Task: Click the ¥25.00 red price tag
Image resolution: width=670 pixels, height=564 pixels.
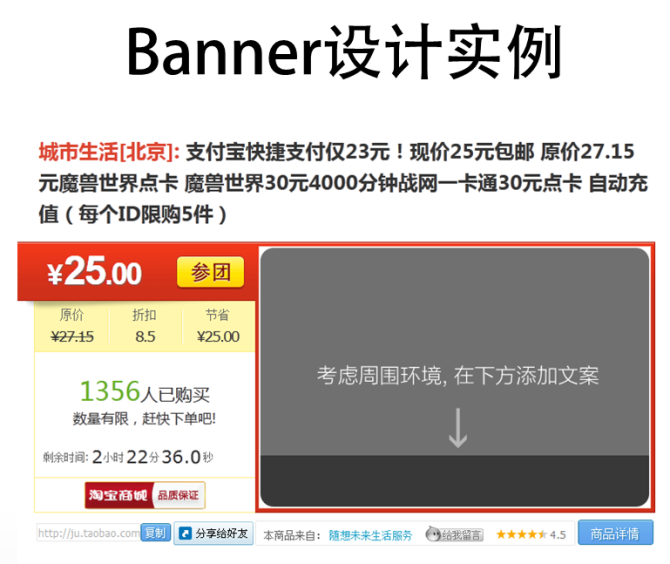Action: 96,272
